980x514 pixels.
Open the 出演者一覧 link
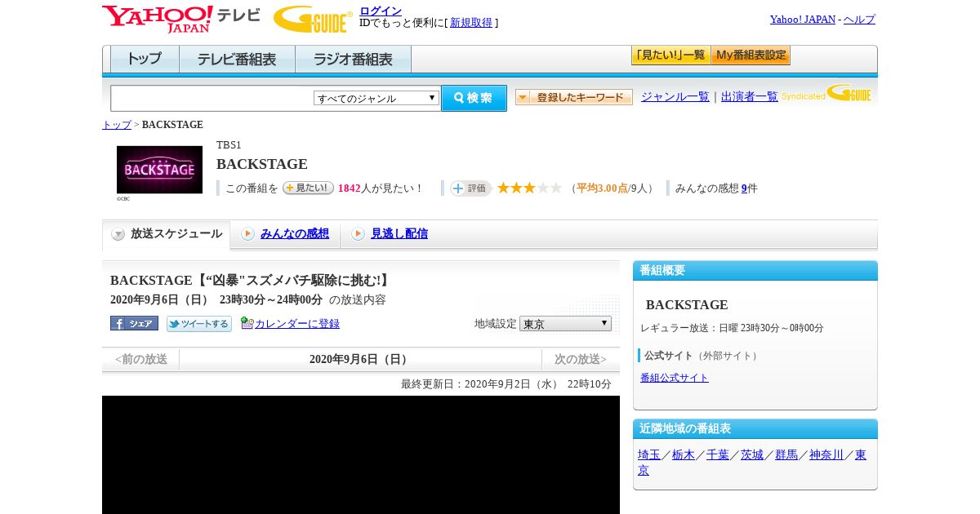[x=750, y=96]
